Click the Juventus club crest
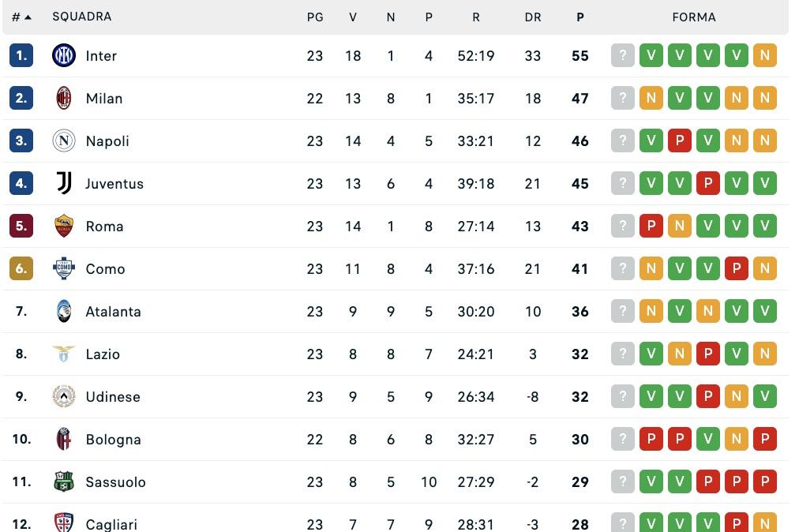Screen dimensions: 799x532 [64, 183]
